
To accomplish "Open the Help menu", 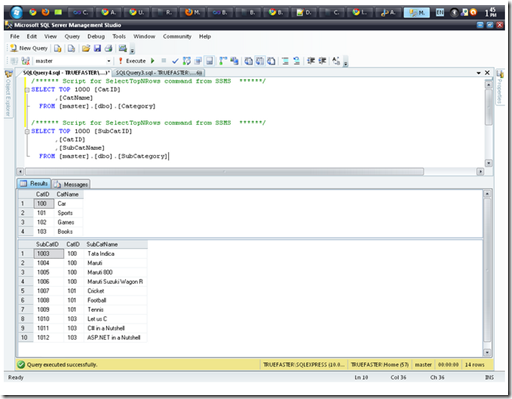I will click(205, 36).
